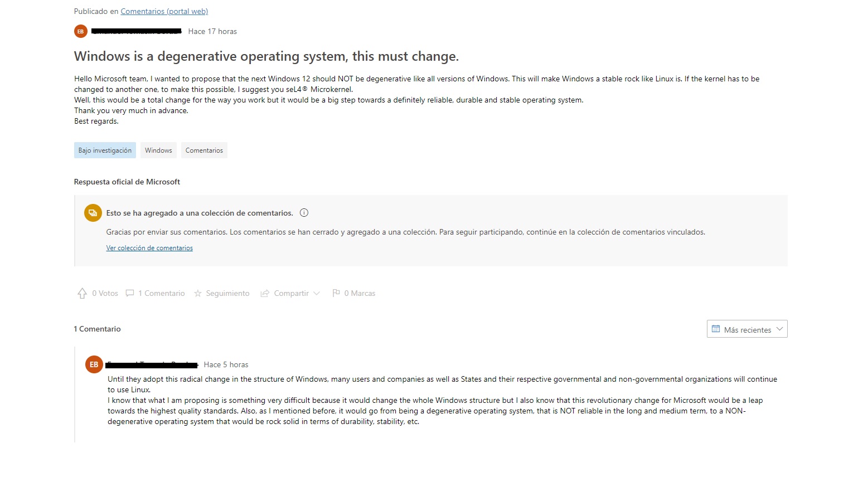Open the Más recientes dropdown arrow
This screenshot has height=482, width=868.
pyautogui.click(x=779, y=329)
